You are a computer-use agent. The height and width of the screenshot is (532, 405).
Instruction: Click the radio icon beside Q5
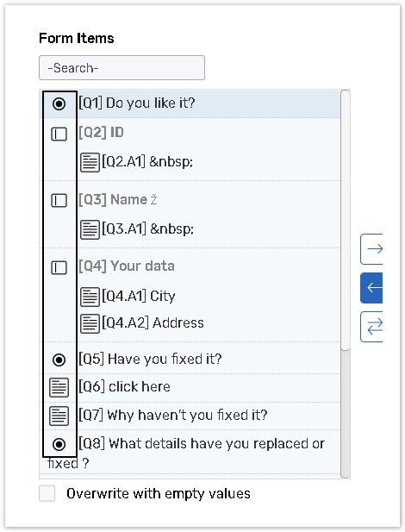click(59, 360)
